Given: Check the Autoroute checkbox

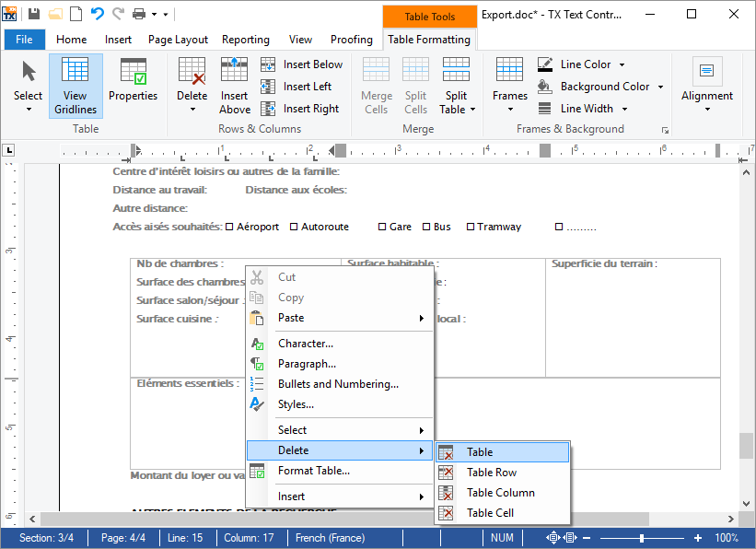Looking at the screenshot, I should click(x=294, y=227).
